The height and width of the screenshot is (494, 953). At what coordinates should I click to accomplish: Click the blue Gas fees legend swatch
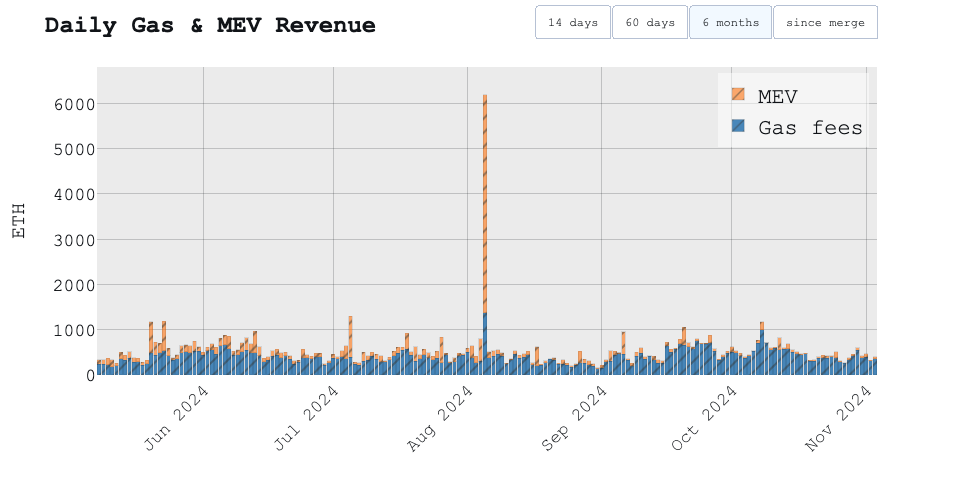click(738, 126)
